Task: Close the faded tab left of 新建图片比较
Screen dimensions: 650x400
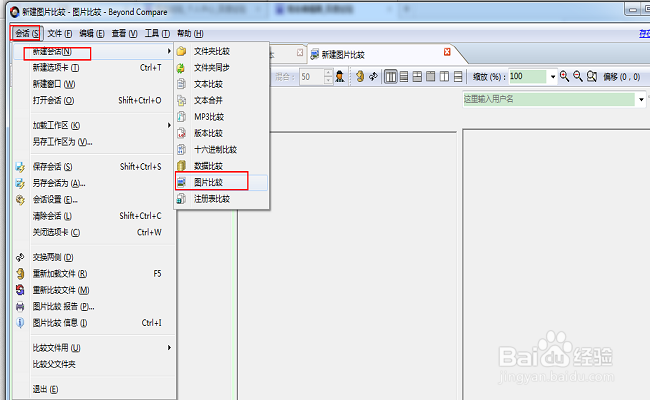Action: [300, 53]
